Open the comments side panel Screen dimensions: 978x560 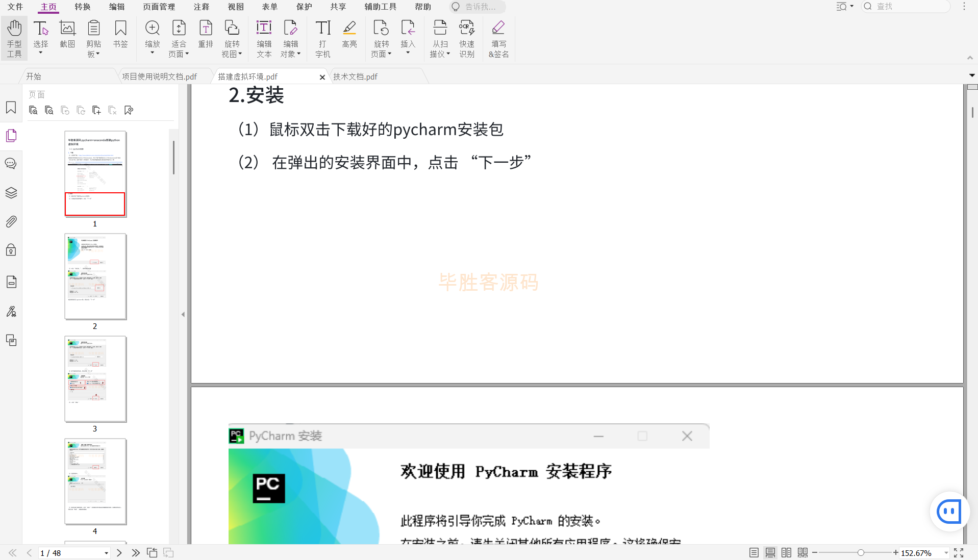pos(11,164)
